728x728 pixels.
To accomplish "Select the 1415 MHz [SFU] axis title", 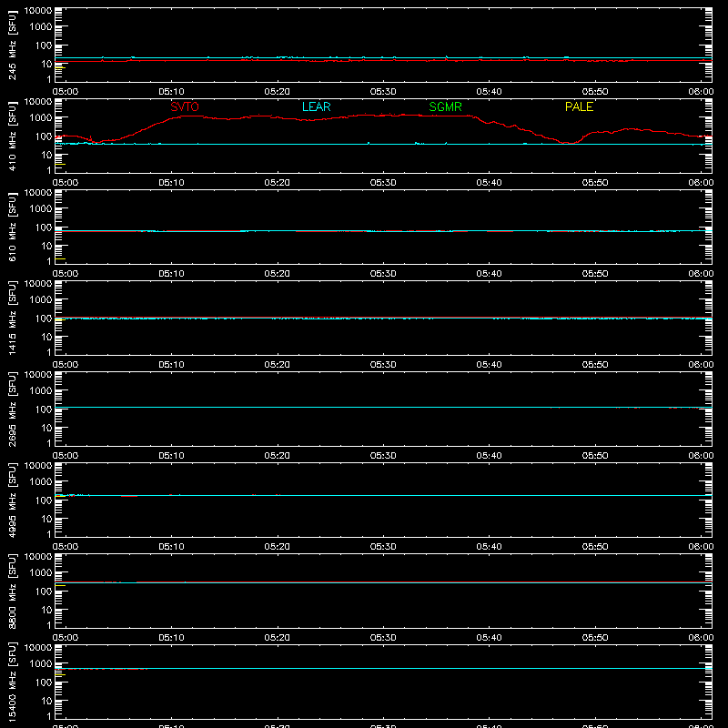I will point(12,318).
